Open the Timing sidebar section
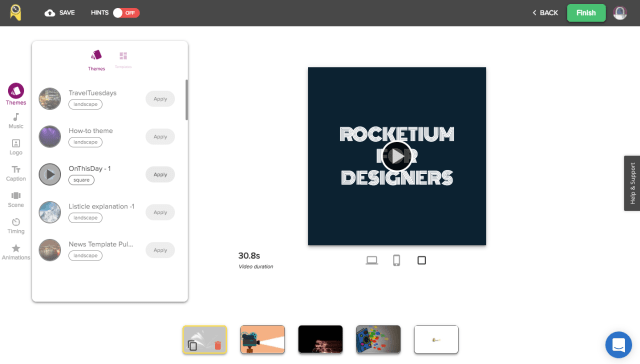Viewport: 640px width, 364px height. [x=16, y=226]
